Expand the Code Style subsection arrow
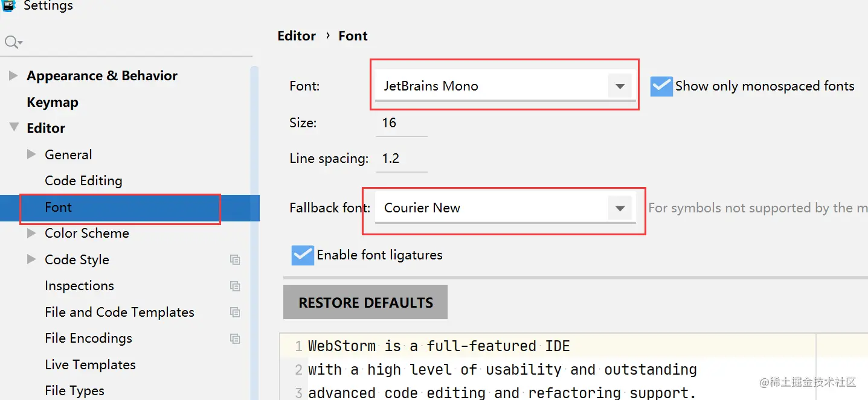 pyautogui.click(x=31, y=259)
